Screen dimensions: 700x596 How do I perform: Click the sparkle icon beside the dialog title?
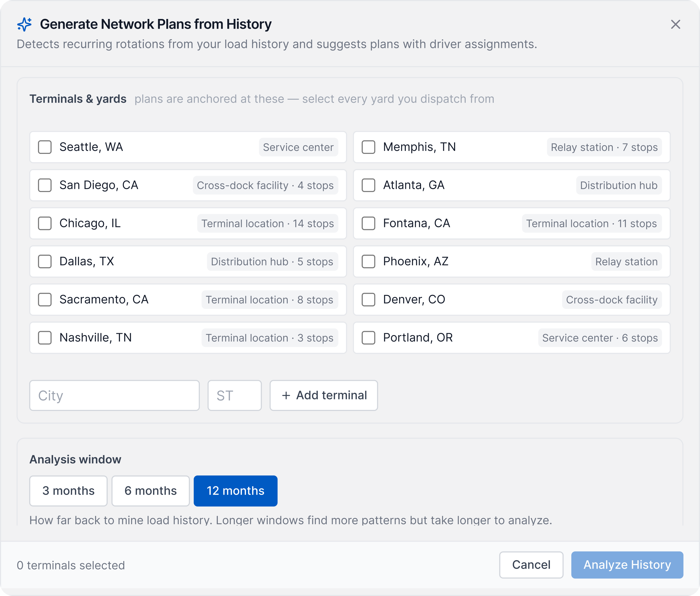24,24
